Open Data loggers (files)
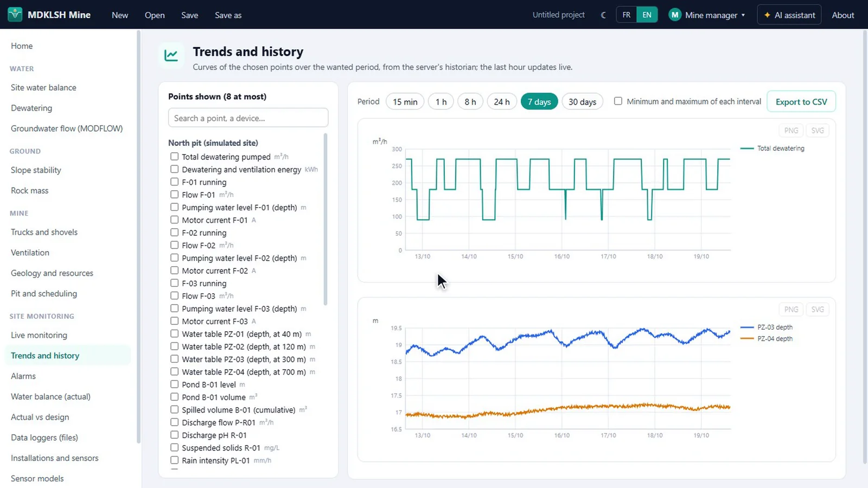This screenshot has width=868, height=488. pos(44,438)
